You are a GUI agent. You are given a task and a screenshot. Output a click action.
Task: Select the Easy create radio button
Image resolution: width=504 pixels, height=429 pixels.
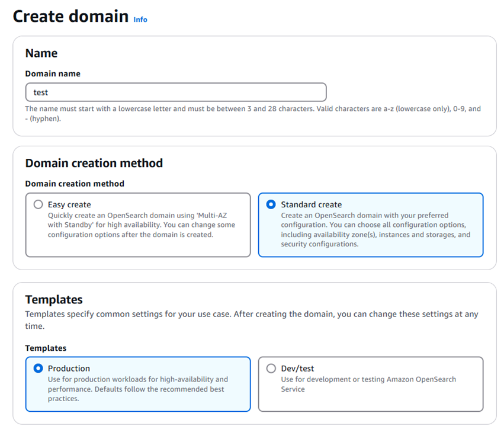(x=38, y=204)
